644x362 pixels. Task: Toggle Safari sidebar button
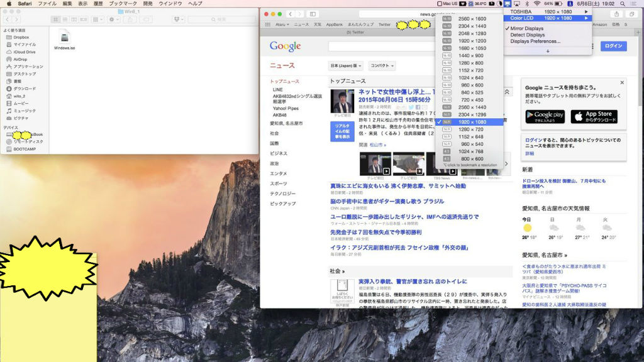tap(313, 14)
